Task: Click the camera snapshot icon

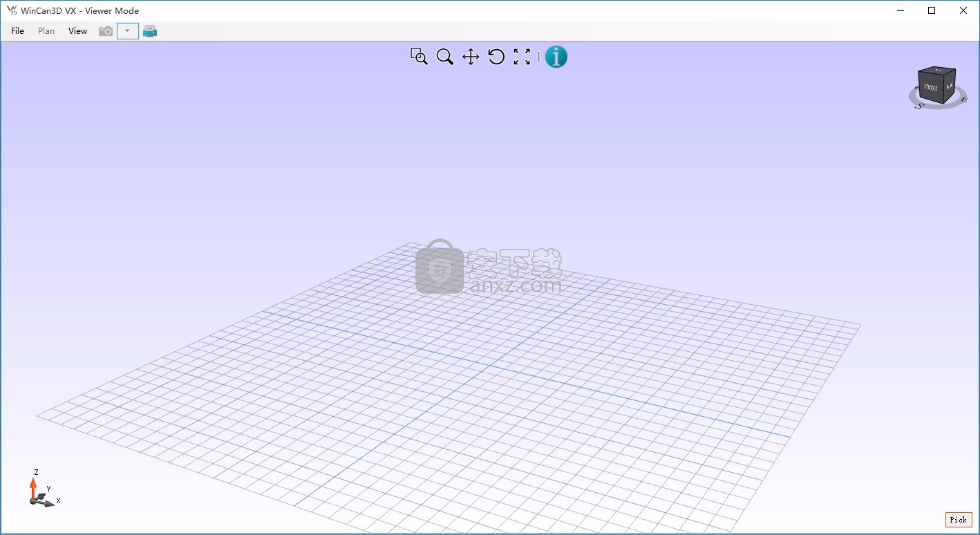Action: pyautogui.click(x=106, y=31)
